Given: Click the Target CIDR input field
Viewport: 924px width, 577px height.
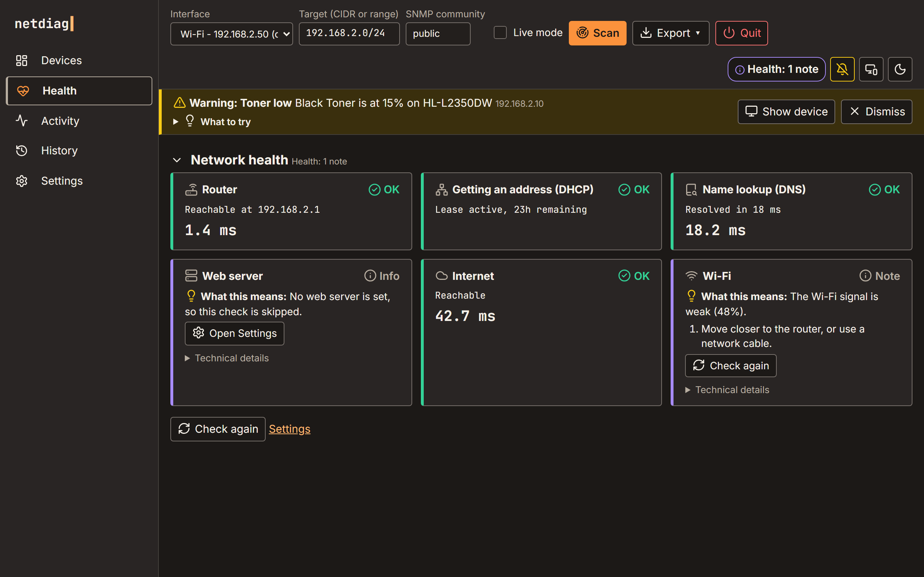Looking at the screenshot, I should pos(349,34).
